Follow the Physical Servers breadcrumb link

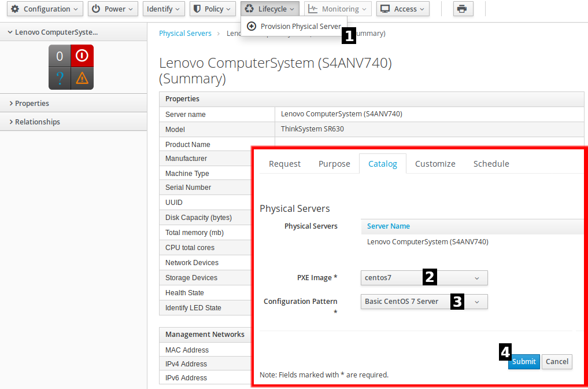point(185,34)
